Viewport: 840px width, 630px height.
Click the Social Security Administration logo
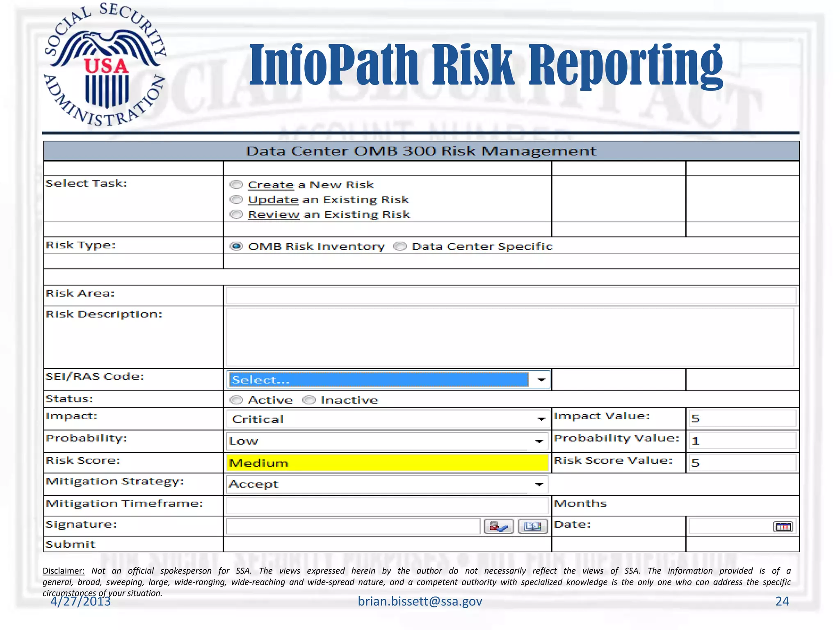pyautogui.click(x=105, y=65)
